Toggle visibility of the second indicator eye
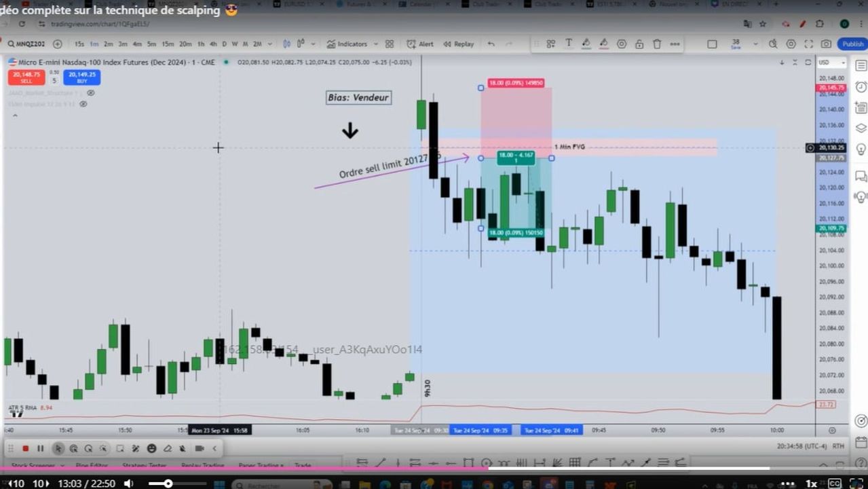The width and height of the screenshot is (868, 489). [x=83, y=104]
